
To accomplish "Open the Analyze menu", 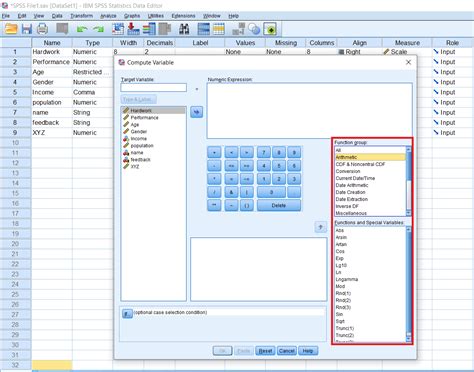I will point(108,16).
